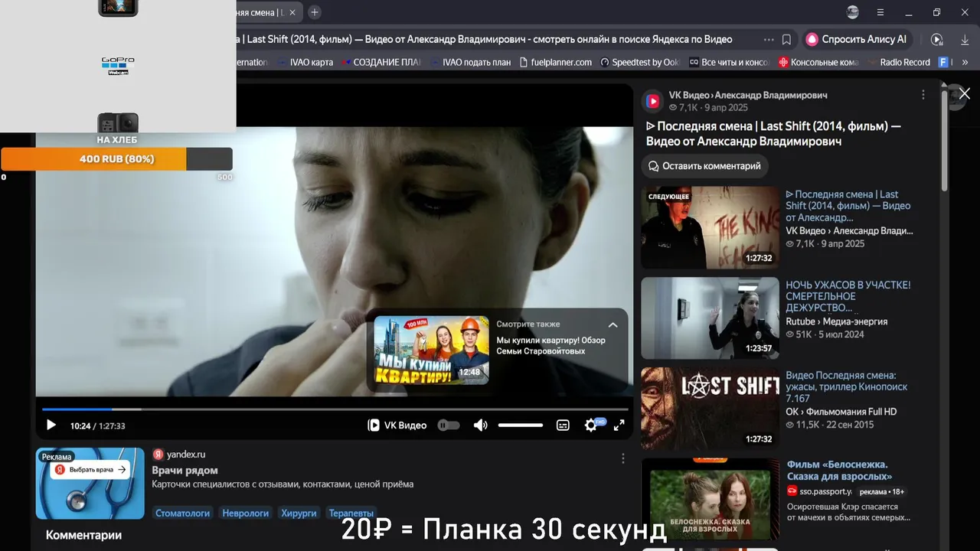Enter fullscreen mode in the player
This screenshot has width=980, height=551.
pyautogui.click(x=619, y=425)
